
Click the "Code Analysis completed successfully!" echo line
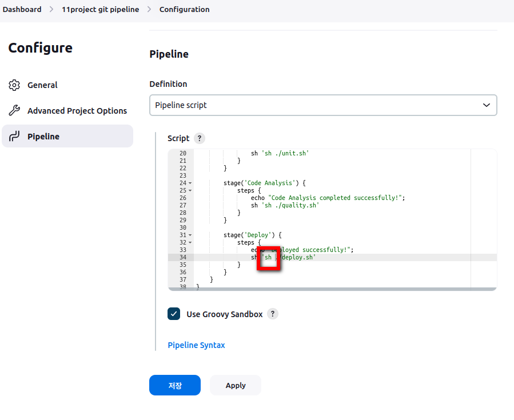point(328,198)
